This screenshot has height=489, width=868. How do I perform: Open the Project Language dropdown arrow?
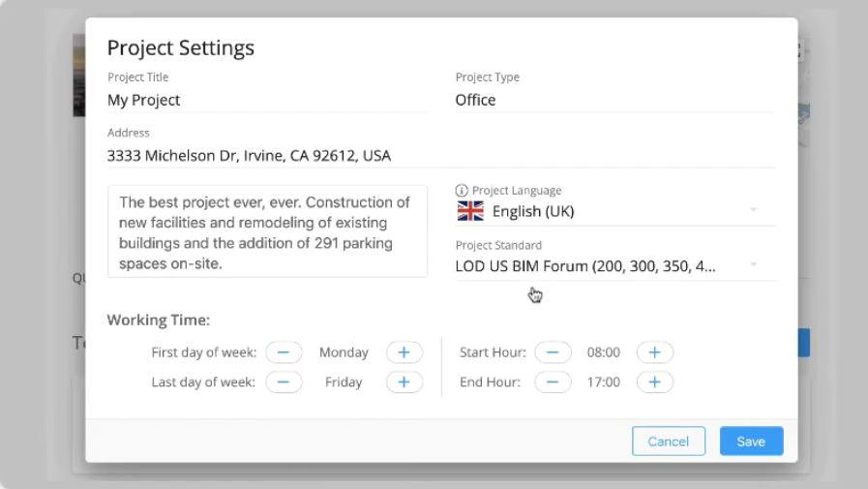click(x=754, y=210)
